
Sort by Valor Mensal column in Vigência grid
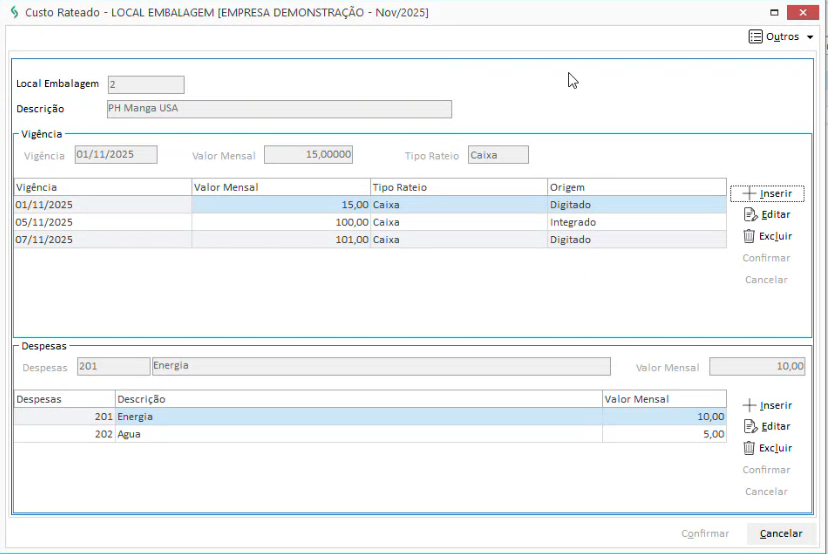coord(280,187)
